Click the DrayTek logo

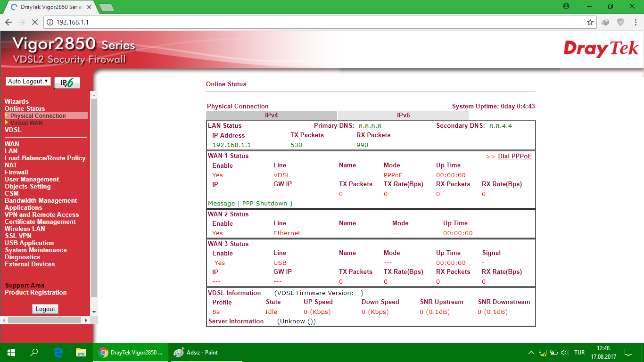(601, 49)
